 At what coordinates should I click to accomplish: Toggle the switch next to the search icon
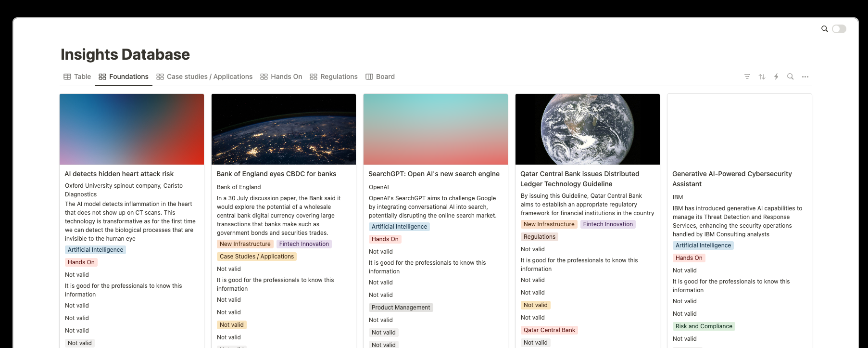tap(839, 29)
